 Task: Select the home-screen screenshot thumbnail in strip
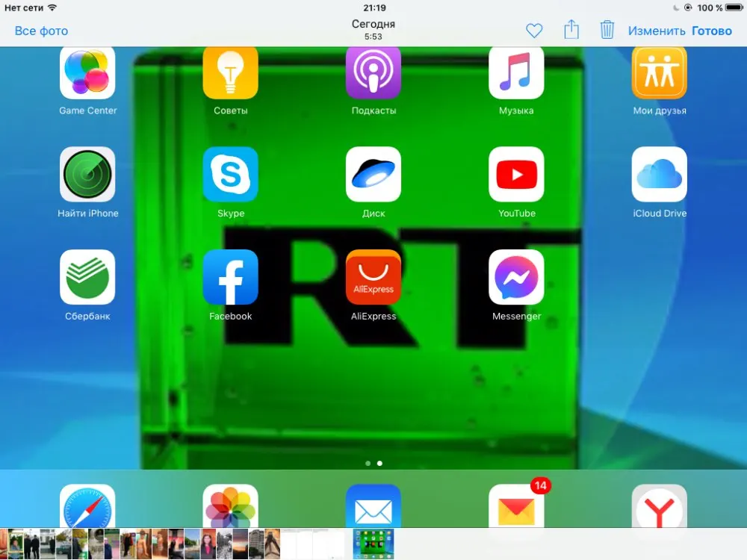373,544
